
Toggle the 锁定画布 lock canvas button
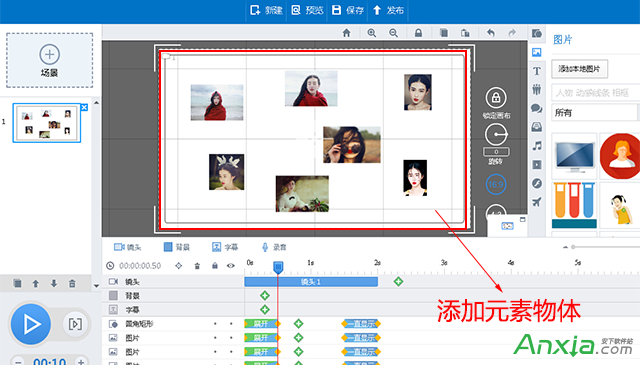point(496,98)
